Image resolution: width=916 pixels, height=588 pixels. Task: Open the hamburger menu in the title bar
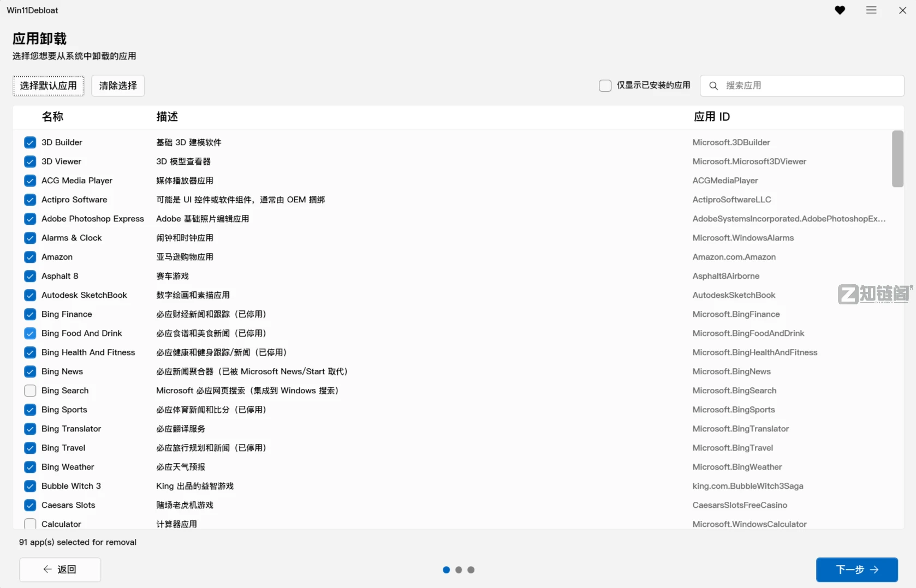click(x=871, y=10)
